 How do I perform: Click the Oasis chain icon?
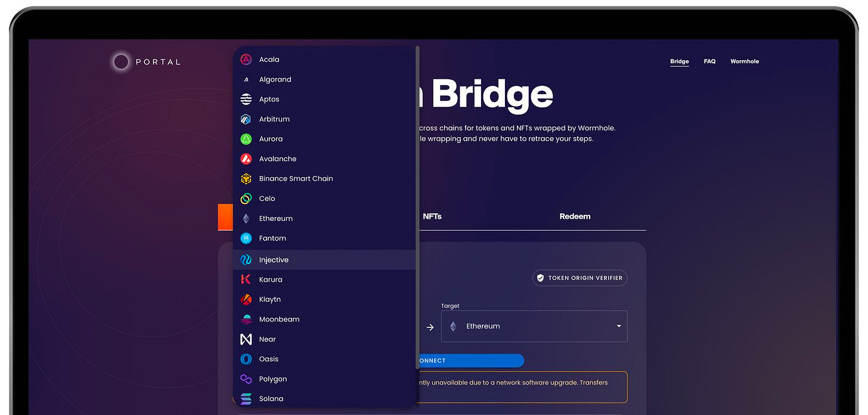[246, 359]
